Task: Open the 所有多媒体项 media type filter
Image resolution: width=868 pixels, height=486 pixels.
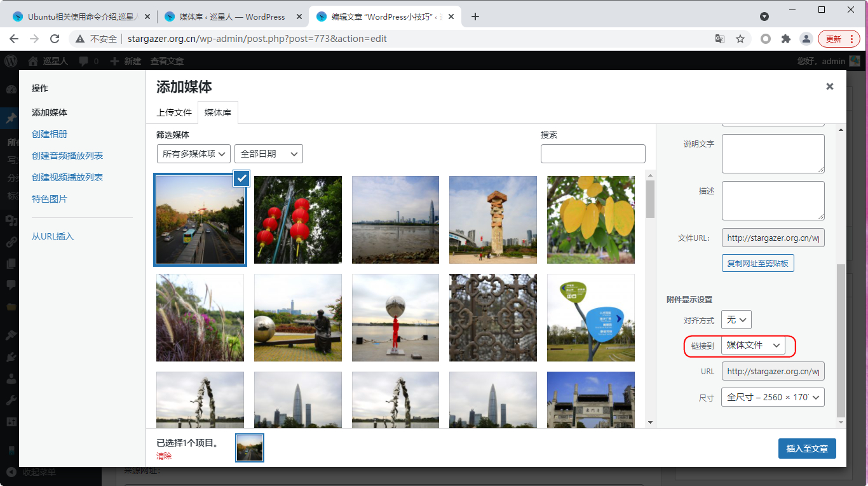Action: (x=194, y=154)
